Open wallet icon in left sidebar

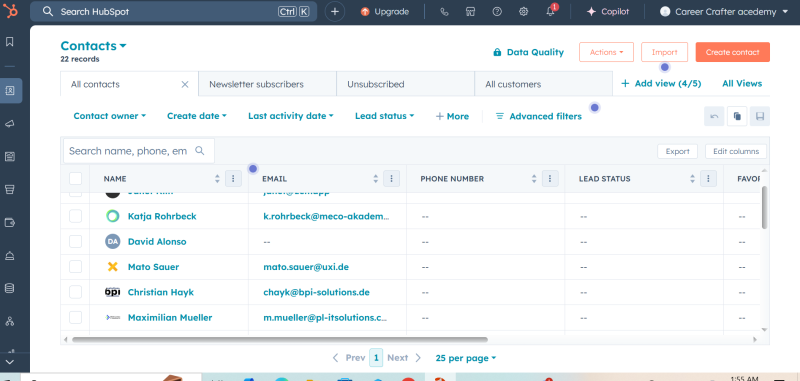pos(10,222)
